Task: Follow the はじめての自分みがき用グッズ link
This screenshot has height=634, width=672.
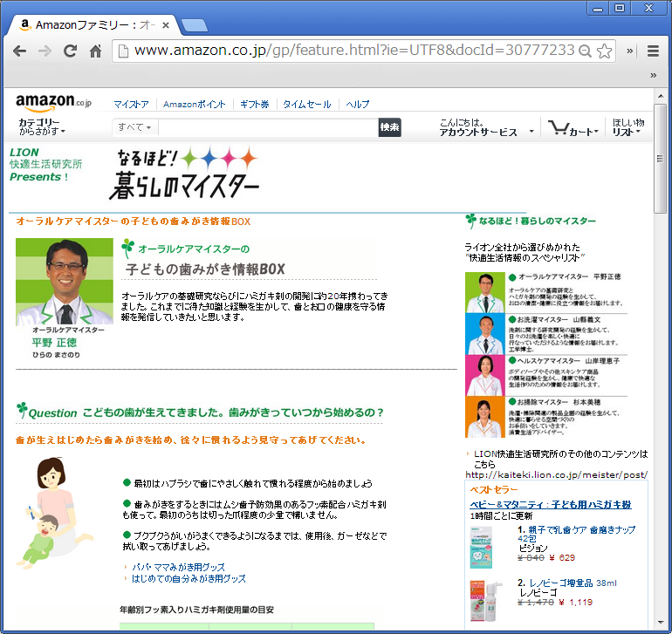Action: [x=189, y=578]
